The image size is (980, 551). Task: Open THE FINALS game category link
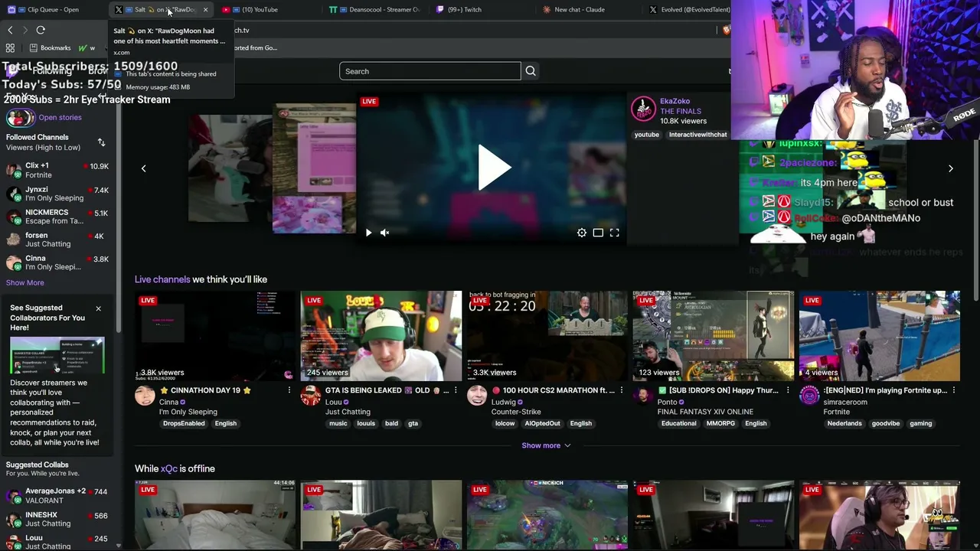(x=681, y=111)
